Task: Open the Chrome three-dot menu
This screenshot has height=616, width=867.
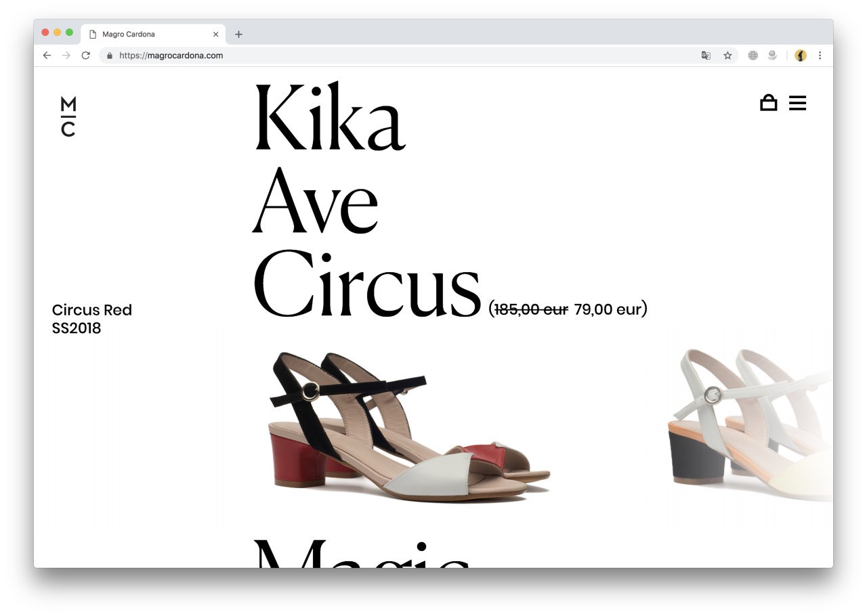Action: point(820,56)
